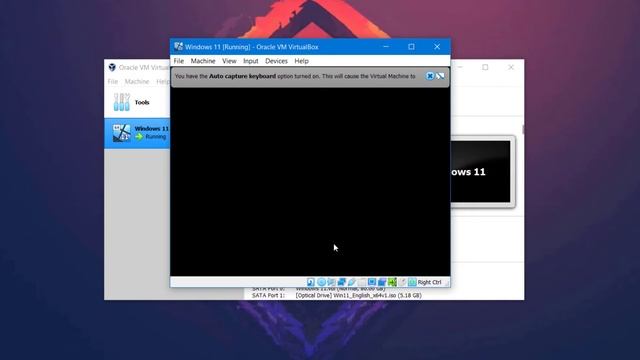
Task: Click the Windows 11 preview thumbnail
Action: click(480, 171)
